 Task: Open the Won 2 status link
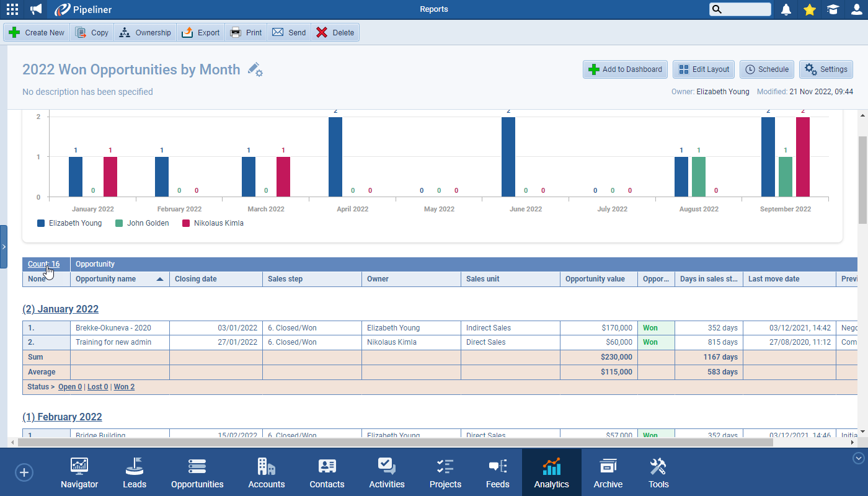[123, 386]
